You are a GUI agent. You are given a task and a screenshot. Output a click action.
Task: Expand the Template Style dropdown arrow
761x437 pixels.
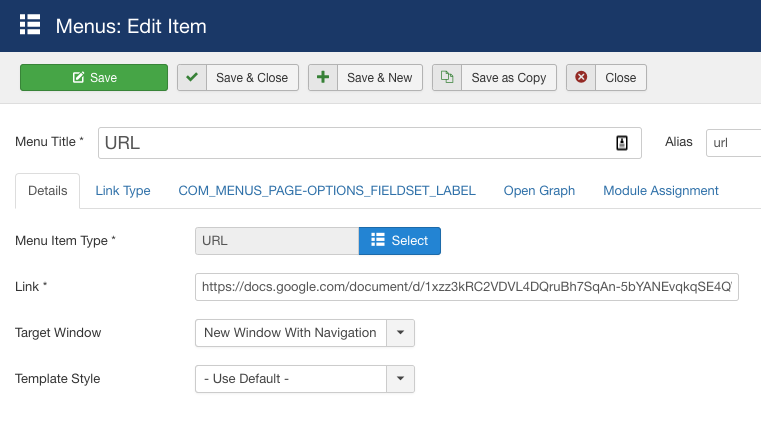coord(400,379)
